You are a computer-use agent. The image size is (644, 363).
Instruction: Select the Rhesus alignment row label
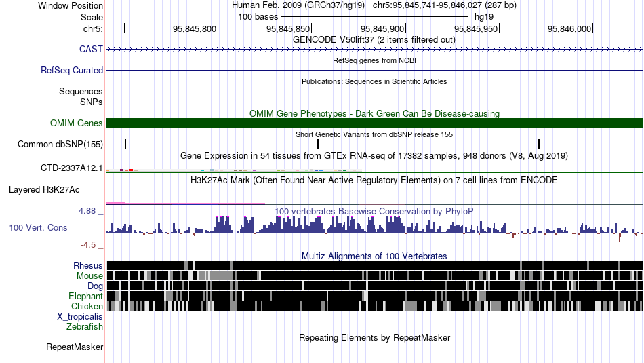(88, 265)
